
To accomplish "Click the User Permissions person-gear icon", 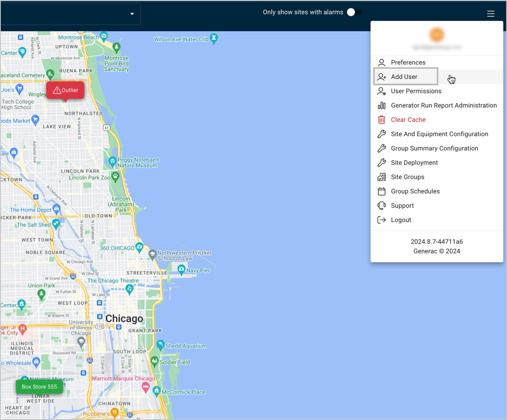I will pos(381,91).
